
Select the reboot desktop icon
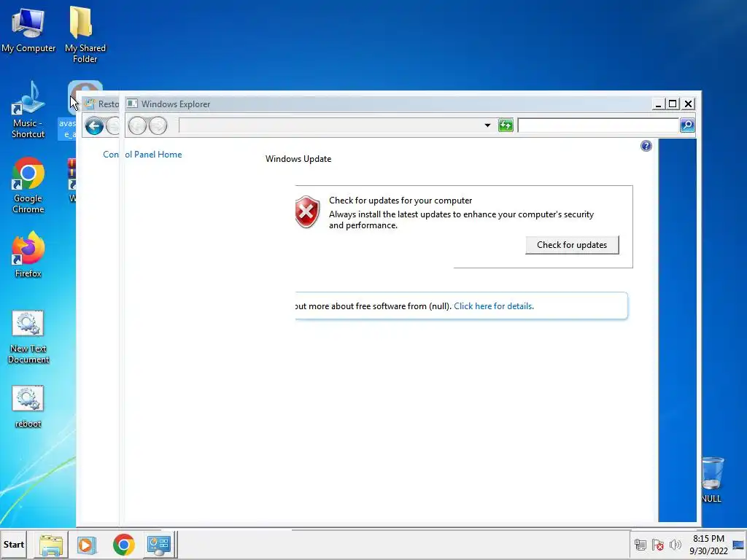28,407
